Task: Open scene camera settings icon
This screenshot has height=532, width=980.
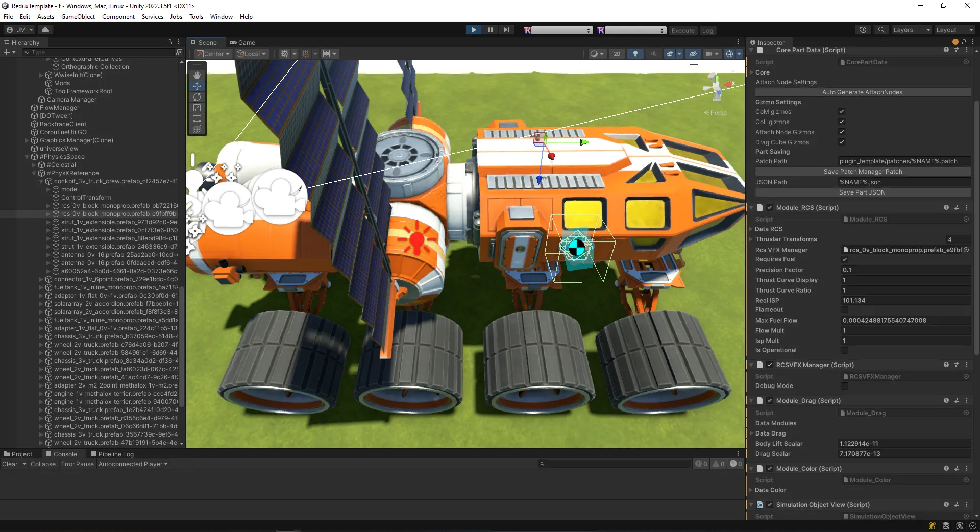Action: [708, 54]
